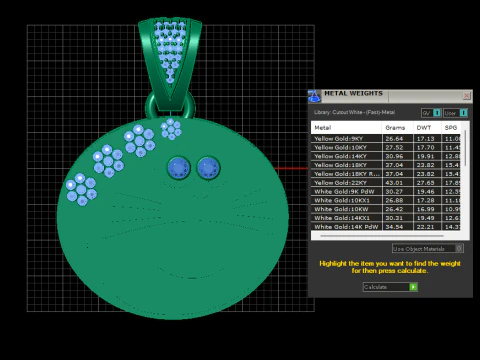
Task: Close the Metal Weights panel
Action: (466, 96)
